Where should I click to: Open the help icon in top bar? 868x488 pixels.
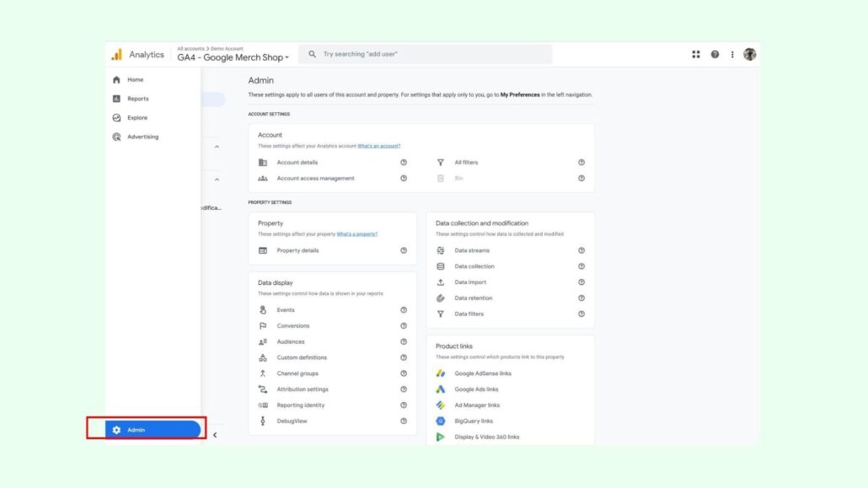point(715,55)
